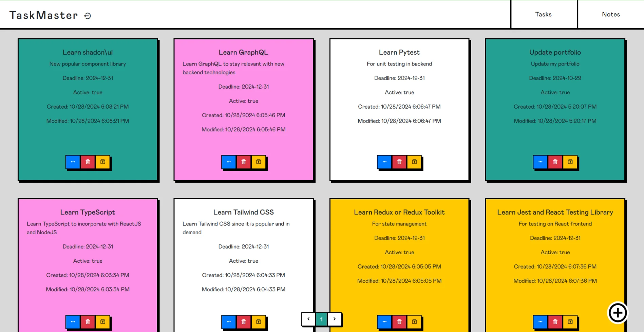Open more options for Learn Pytest
The image size is (644, 332).
click(384, 162)
